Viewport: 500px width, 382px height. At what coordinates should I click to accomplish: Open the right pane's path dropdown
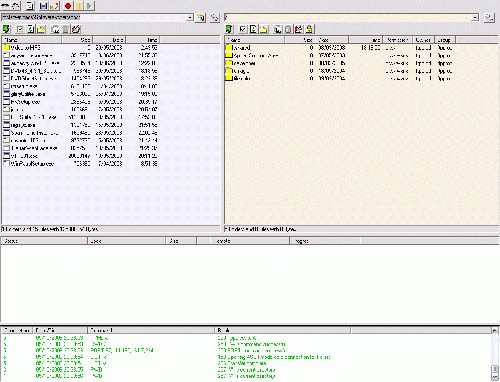tap(475, 17)
